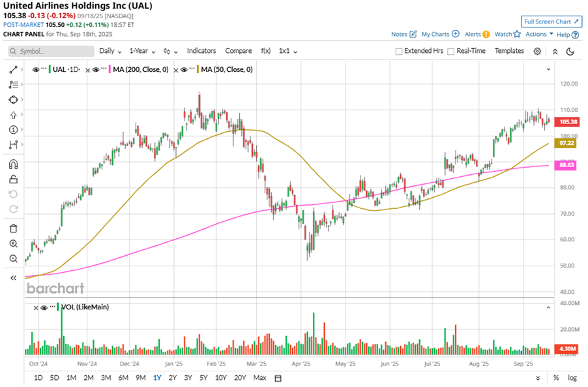
Task: Hide the UAL price series
Action: pos(36,70)
